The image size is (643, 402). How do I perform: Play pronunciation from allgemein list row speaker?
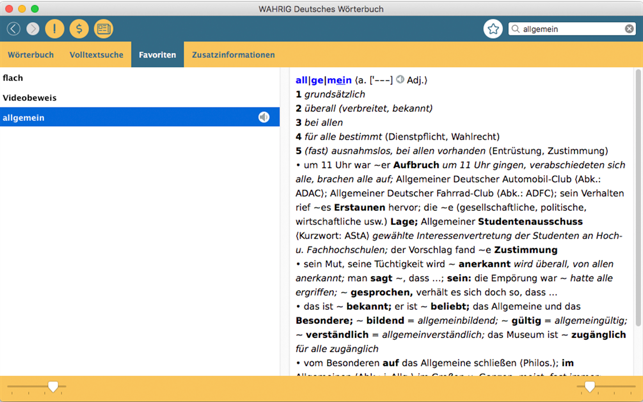click(x=264, y=117)
